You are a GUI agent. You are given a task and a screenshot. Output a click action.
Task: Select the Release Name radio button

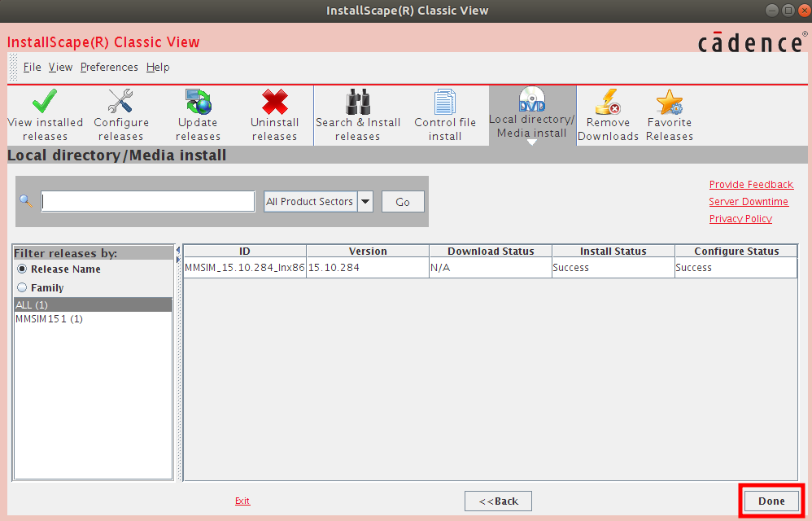(22, 269)
